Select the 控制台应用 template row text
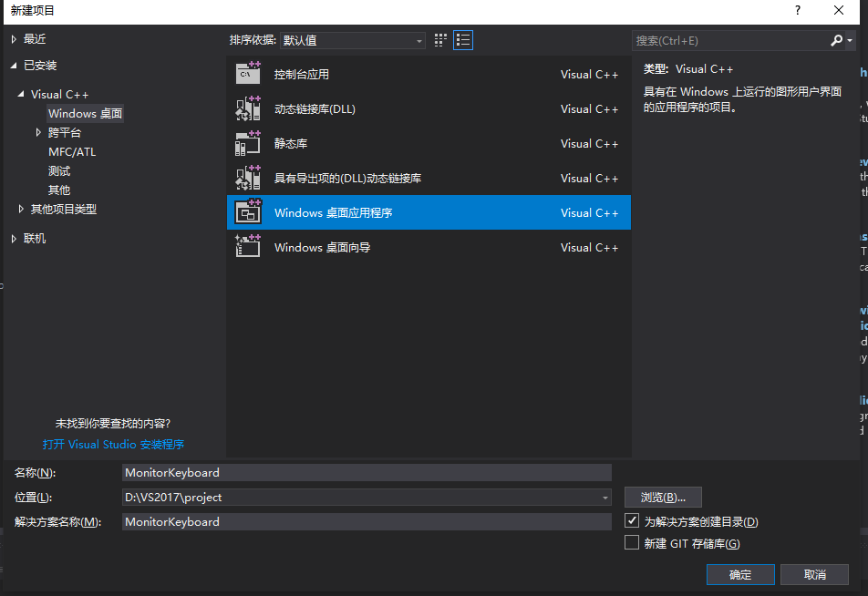Viewport: 868px width, 596px height. (302, 74)
